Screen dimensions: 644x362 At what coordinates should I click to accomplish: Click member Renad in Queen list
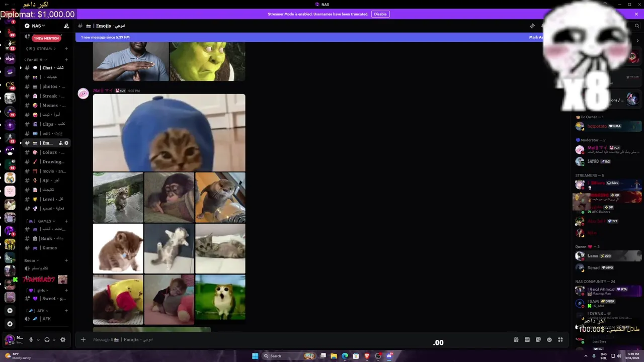608,268
